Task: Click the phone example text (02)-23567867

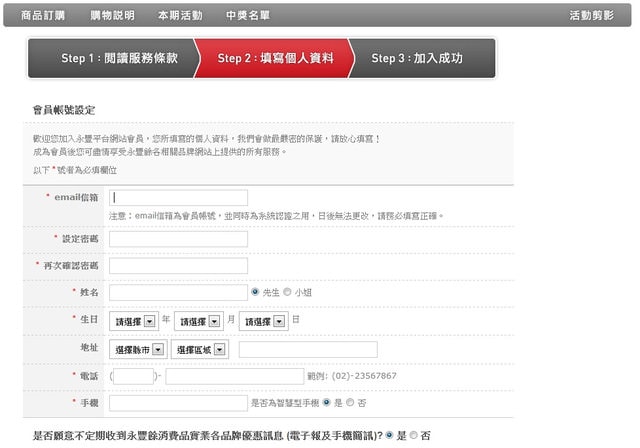Action: [364, 376]
